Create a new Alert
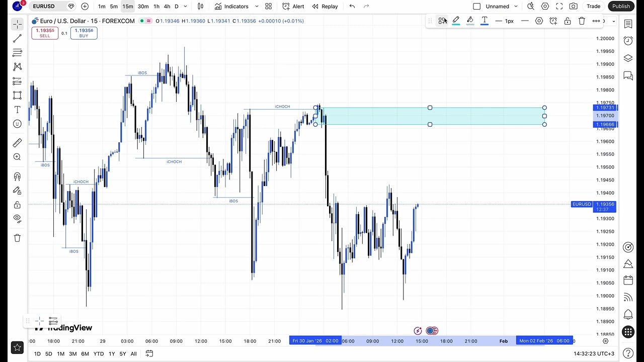The height and width of the screenshot is (362, 644). coord(293,6)
